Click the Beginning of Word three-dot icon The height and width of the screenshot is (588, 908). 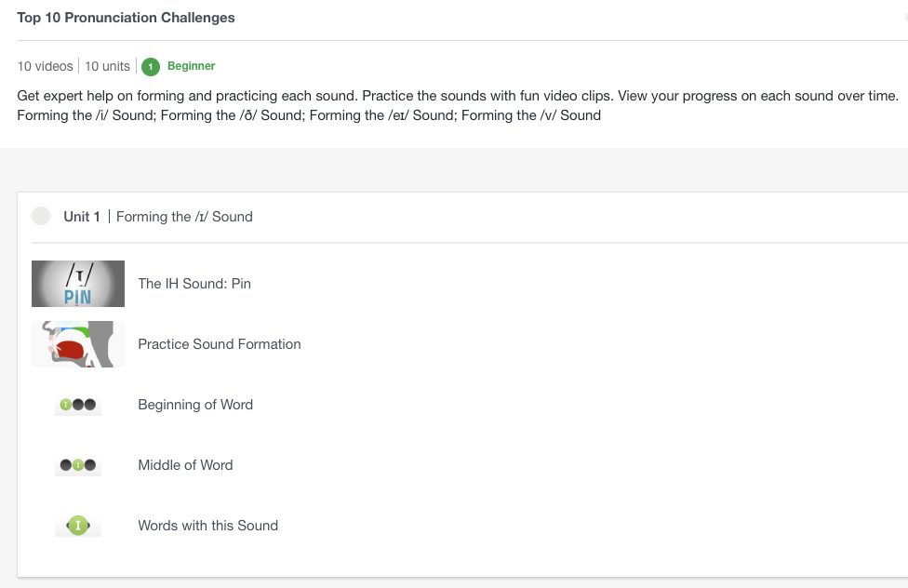(x=78, y=405)
